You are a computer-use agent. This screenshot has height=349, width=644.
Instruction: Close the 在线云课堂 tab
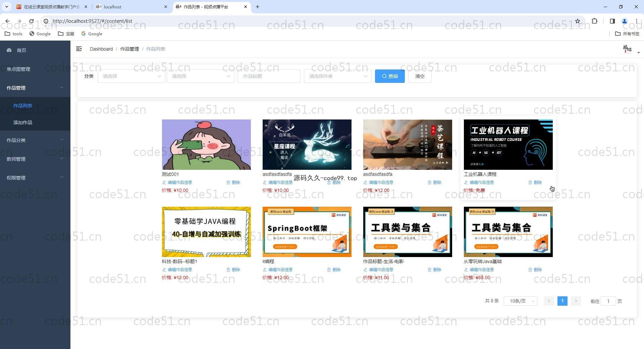pos(86,7)
